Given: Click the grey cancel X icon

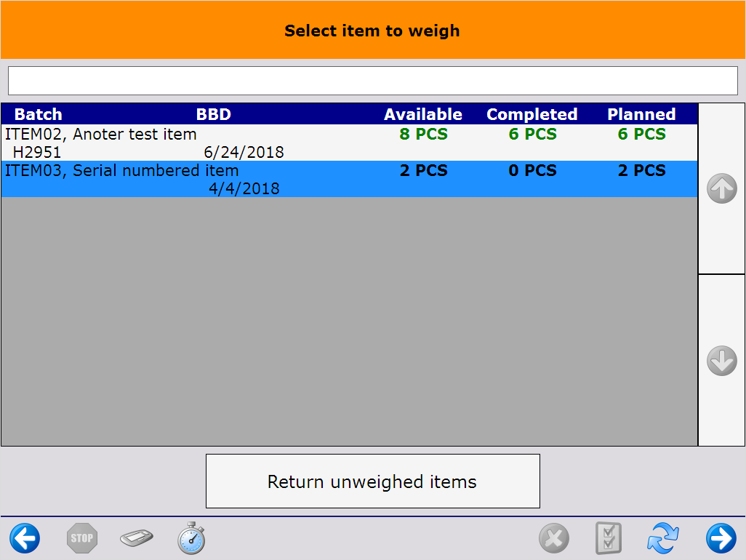Looking at the screenshot, I should [554, 539].
